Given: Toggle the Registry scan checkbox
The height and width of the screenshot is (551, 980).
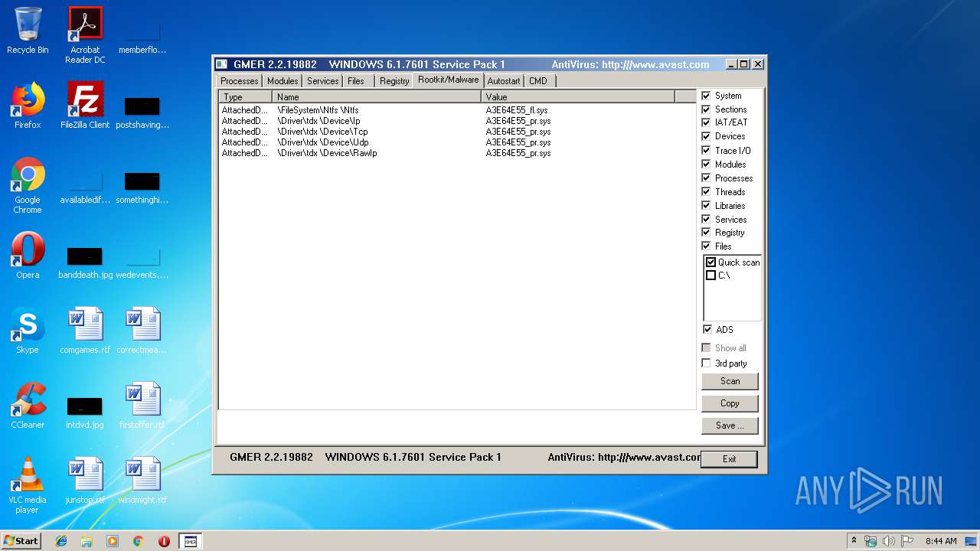Looking at the screenshot, I should point(706,233).
